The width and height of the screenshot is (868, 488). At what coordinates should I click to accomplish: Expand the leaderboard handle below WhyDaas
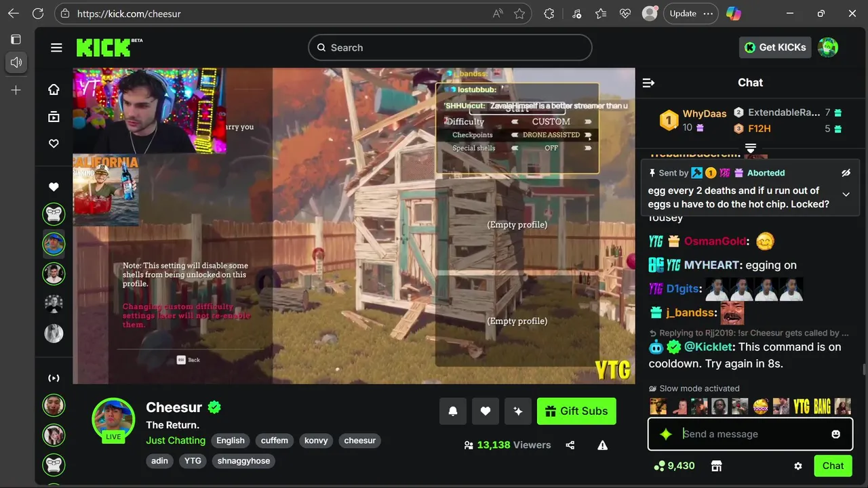coord(751,148)
